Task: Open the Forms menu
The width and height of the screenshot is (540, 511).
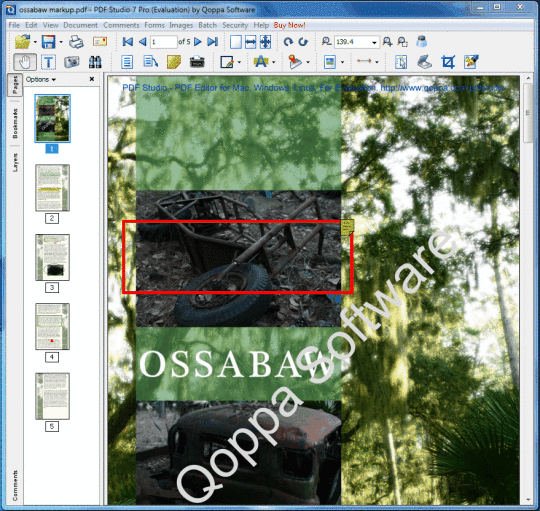Action: click(x=154, y=25)
